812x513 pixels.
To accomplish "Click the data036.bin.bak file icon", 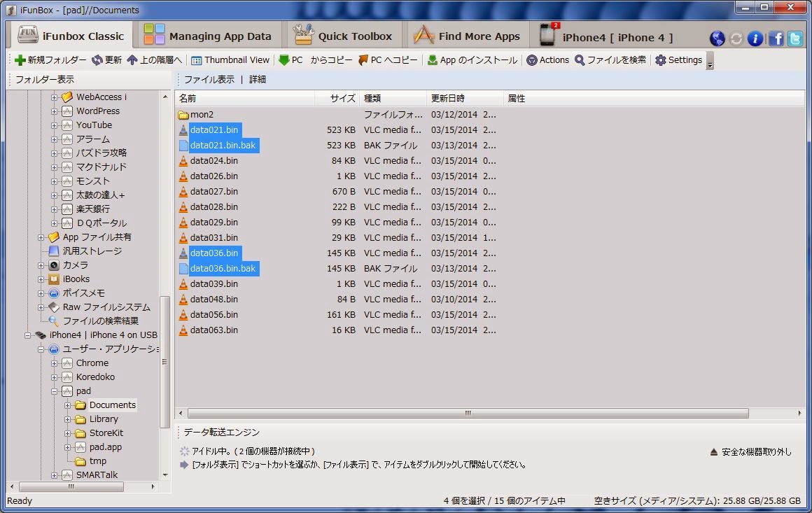I will coord(183,269).
